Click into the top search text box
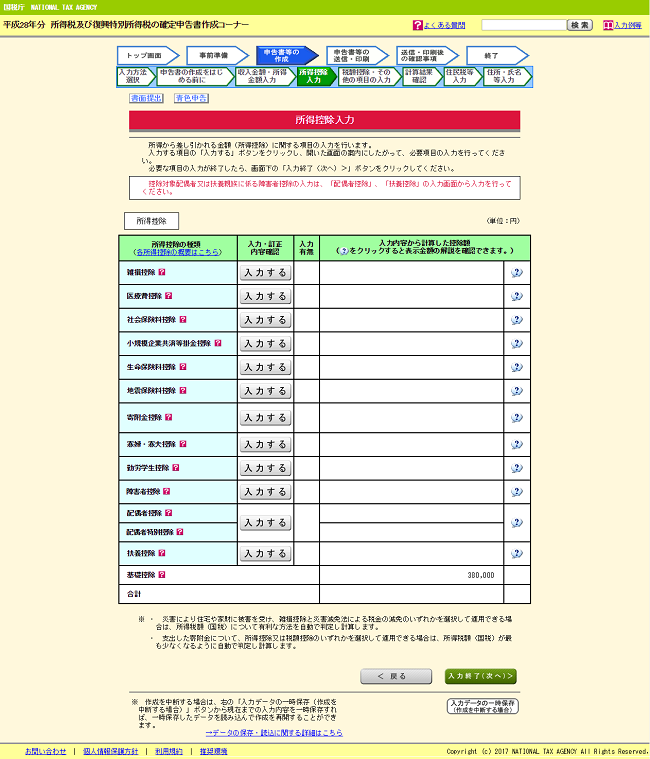 coord(524,25)
